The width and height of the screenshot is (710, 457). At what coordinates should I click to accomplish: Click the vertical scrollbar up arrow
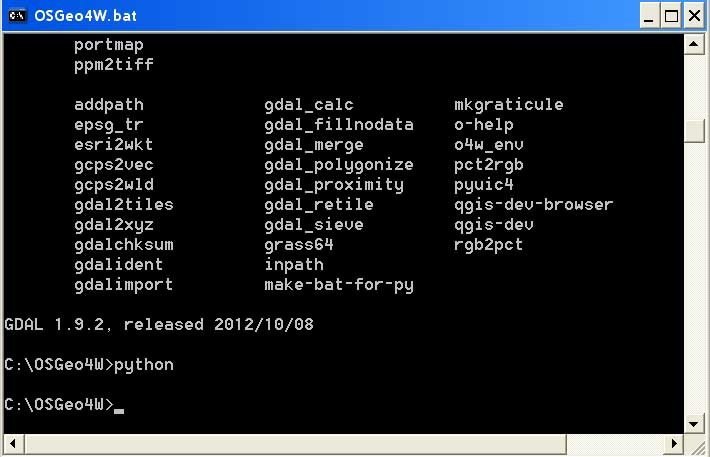click(x=695, y=43)
